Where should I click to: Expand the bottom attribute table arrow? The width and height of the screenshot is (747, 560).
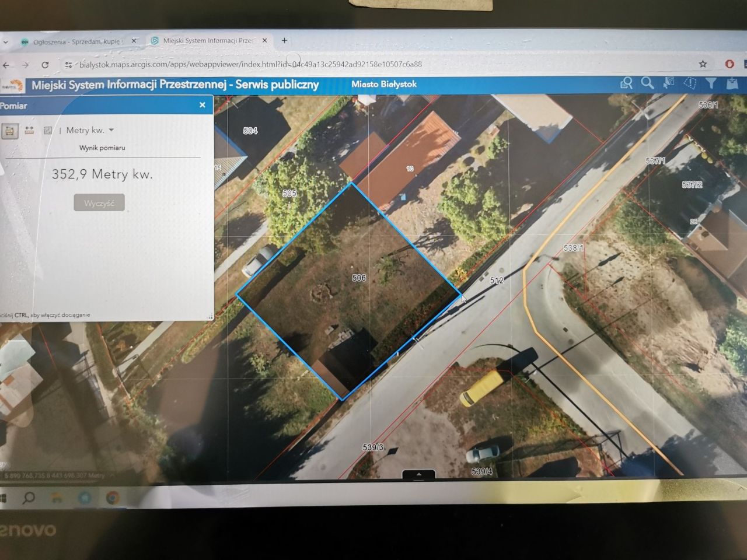coord(419,474)
